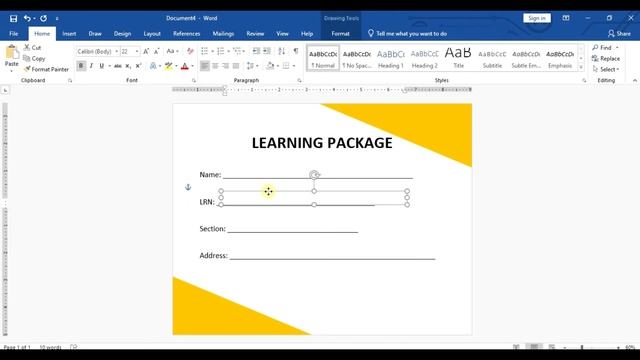Open Ribbon Display Options
Image resolution: width=640 pixels, height=360 pixels.
(566, 18)
